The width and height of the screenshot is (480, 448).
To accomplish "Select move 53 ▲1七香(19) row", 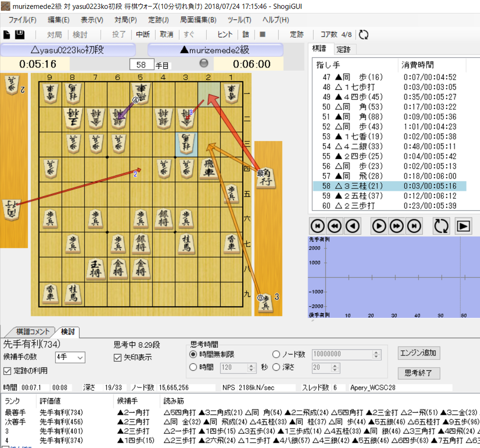I will coord(390,137).
